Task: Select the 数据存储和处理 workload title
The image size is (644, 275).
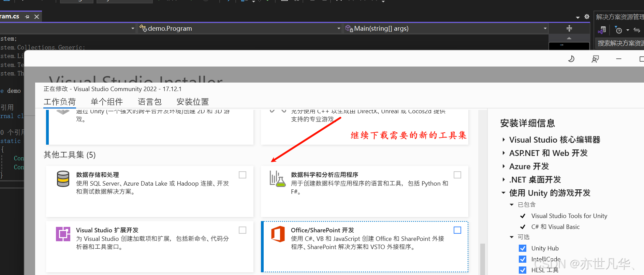Action: (98, 175)
